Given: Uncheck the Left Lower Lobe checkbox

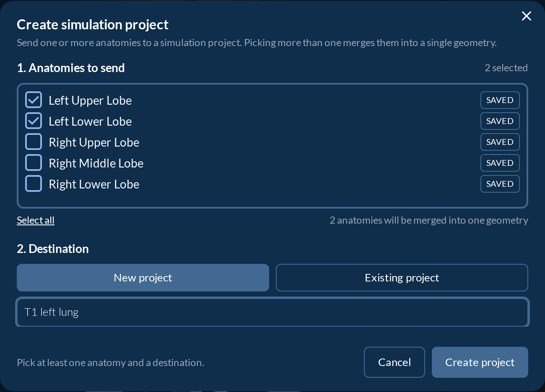Looking at the screenshot, I should coord(34,121).
